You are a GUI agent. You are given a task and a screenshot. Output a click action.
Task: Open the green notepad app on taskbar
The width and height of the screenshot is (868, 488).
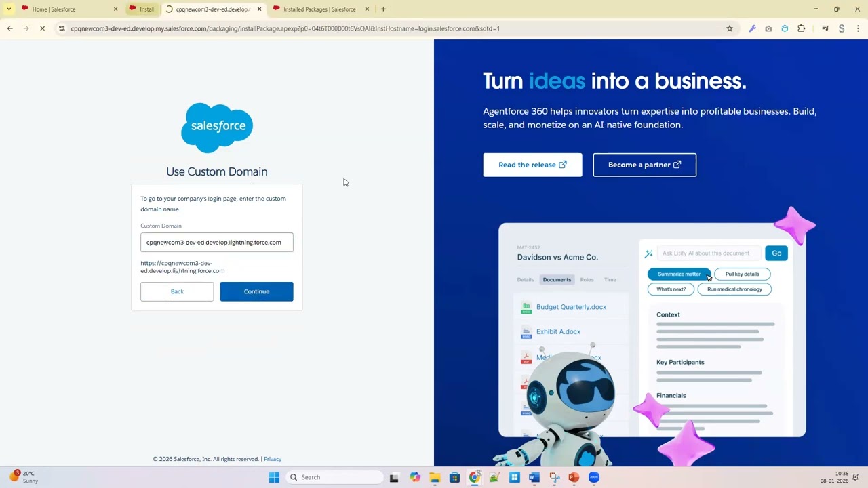point(494,477)
